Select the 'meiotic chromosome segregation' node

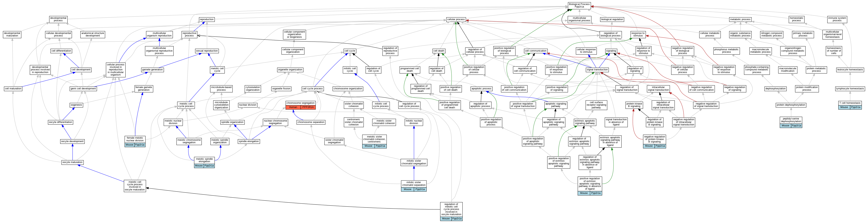click(189, 141)
